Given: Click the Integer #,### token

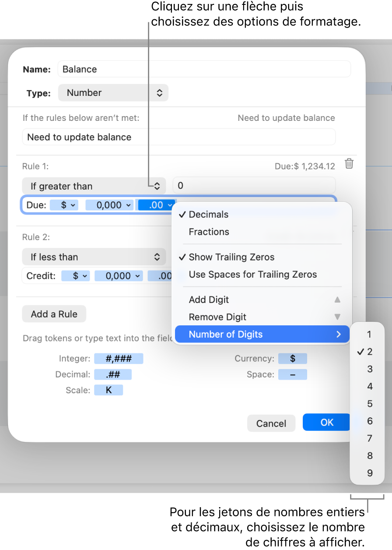Looking at the screenshot, I should [x=119, y=359].
